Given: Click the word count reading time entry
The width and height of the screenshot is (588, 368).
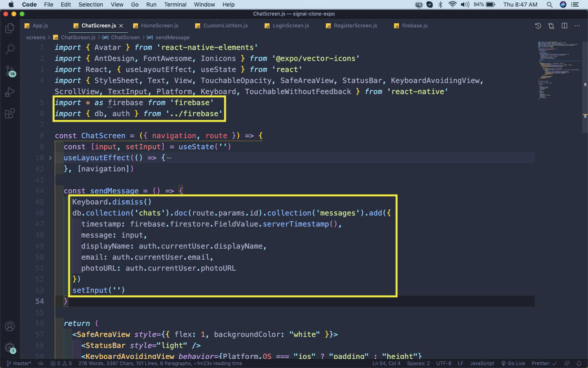Looking at the screenshot, I should click(x=160, y=364).
